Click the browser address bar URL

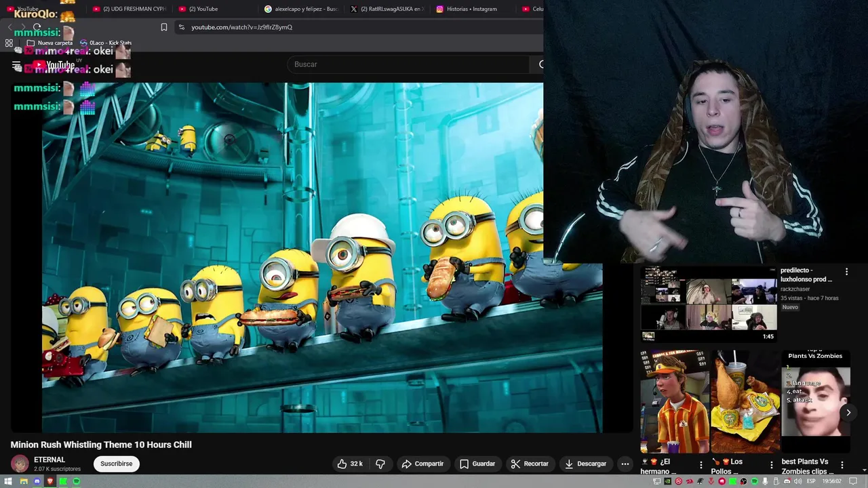(x=242, y=27)
